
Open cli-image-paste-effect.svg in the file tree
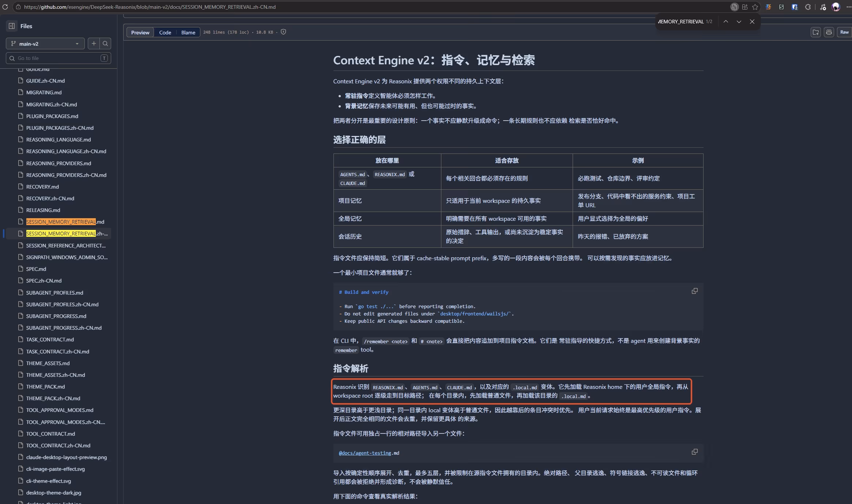56,469
